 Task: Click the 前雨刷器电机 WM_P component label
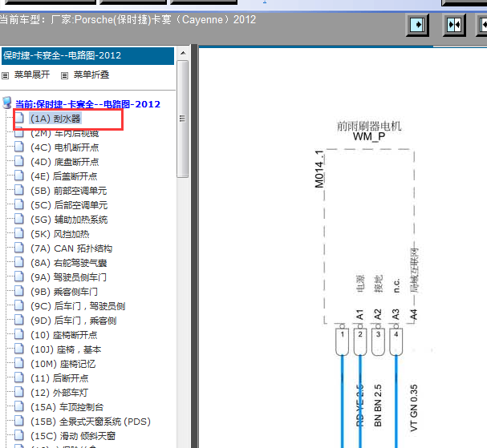(369, 131)
